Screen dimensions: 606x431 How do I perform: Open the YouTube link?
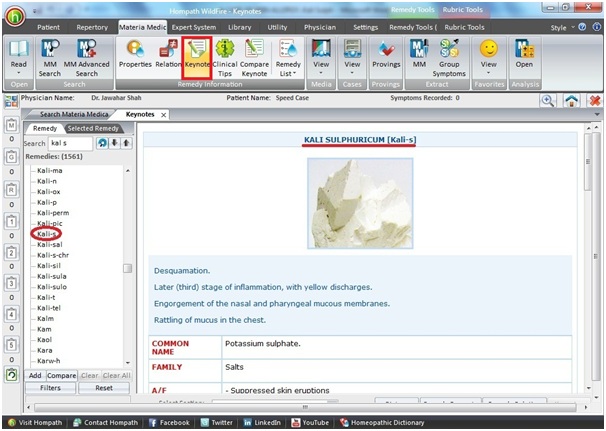(310, 422)
